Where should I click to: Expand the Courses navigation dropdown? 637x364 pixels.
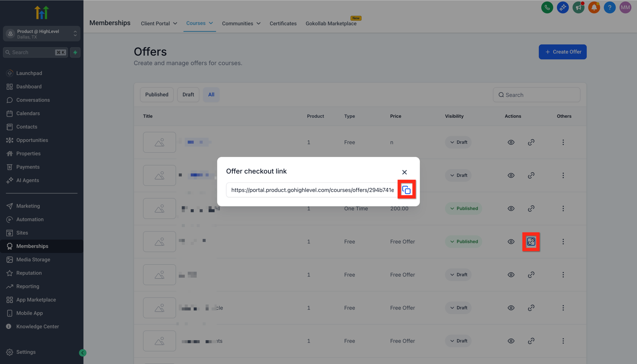click(x=200, y=23)
